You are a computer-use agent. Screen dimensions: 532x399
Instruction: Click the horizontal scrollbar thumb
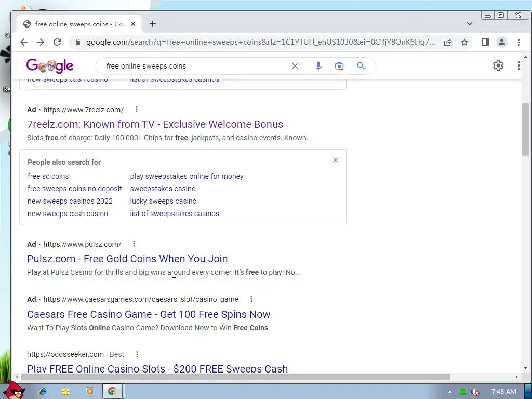tap(235, 377)
